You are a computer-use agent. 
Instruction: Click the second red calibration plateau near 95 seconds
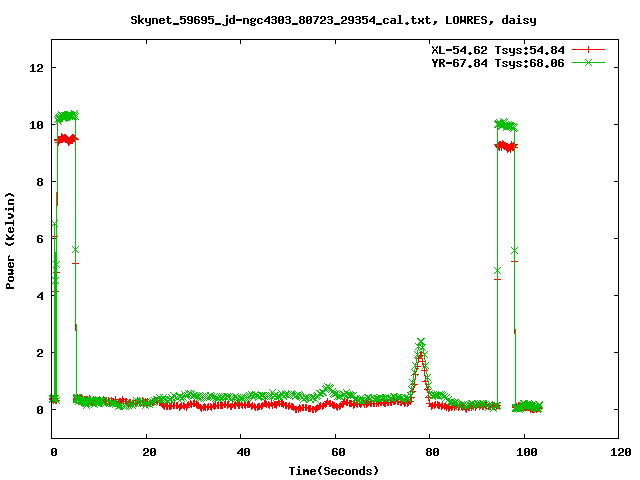click(506, 146)
